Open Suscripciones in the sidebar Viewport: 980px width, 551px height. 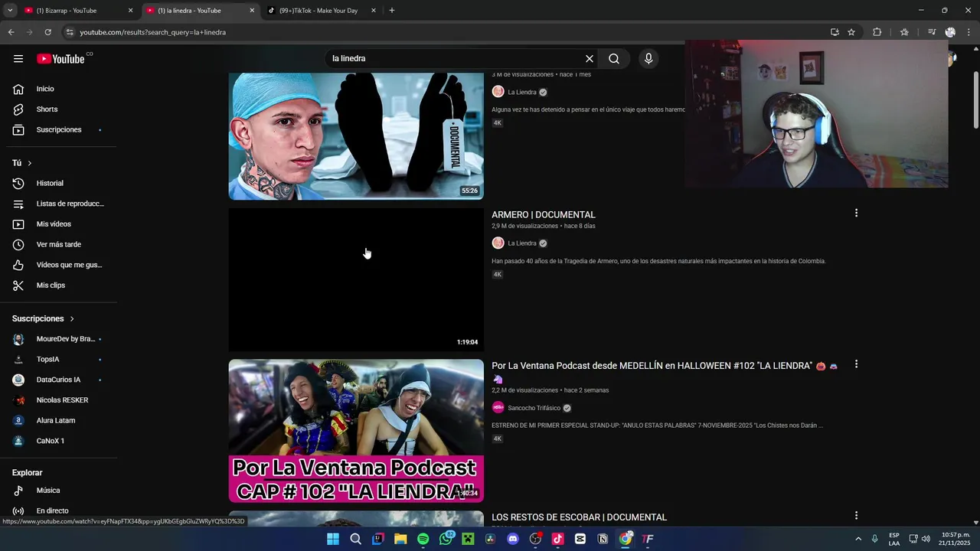[58, 129]
